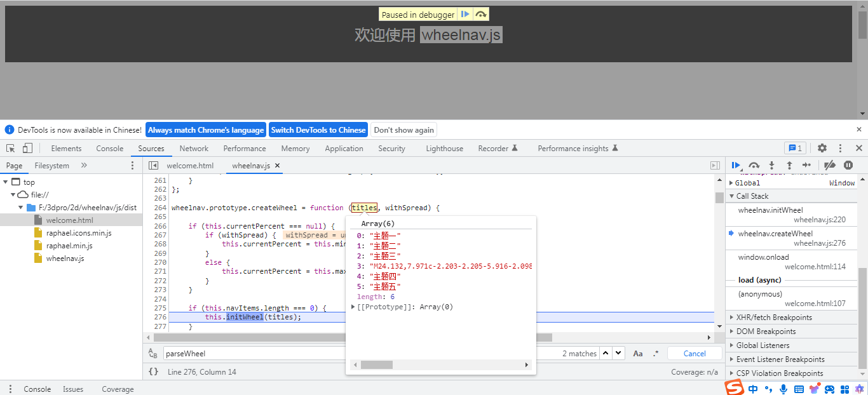Deactivate breakpoints in debugger toolbar

829,165
